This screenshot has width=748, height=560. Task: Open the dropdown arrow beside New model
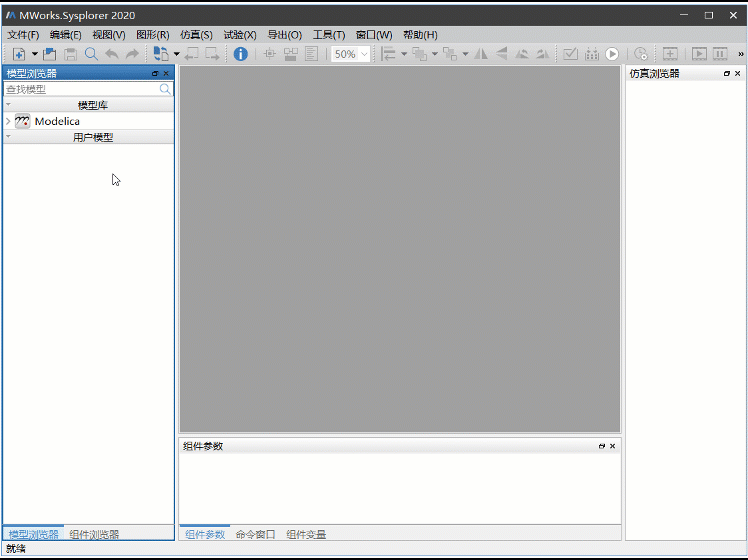click(34, 54)
